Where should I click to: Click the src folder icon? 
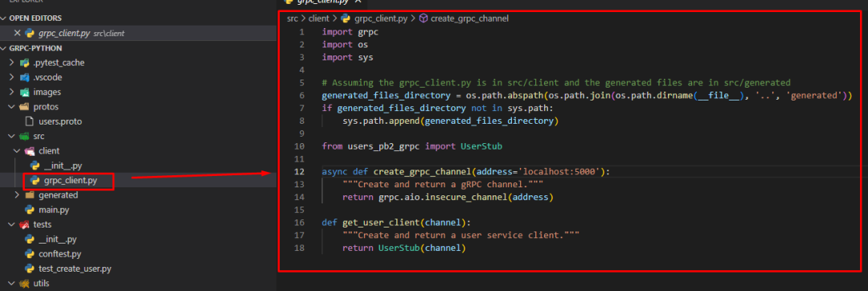[24, 136]
